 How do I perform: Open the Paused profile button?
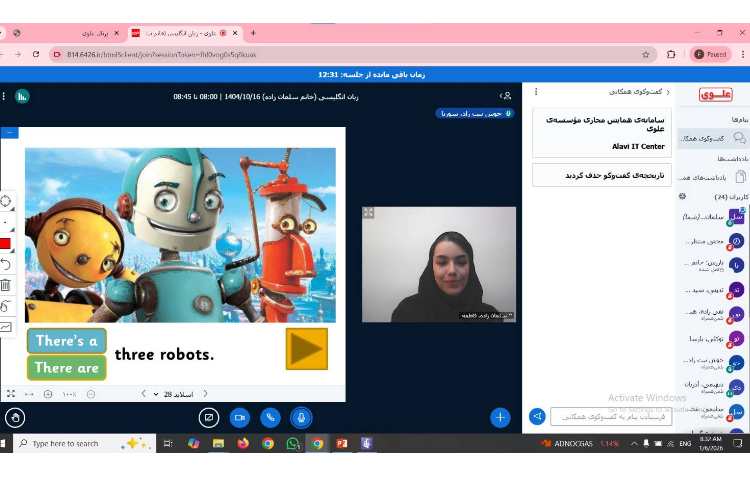[x=710, y=55]
